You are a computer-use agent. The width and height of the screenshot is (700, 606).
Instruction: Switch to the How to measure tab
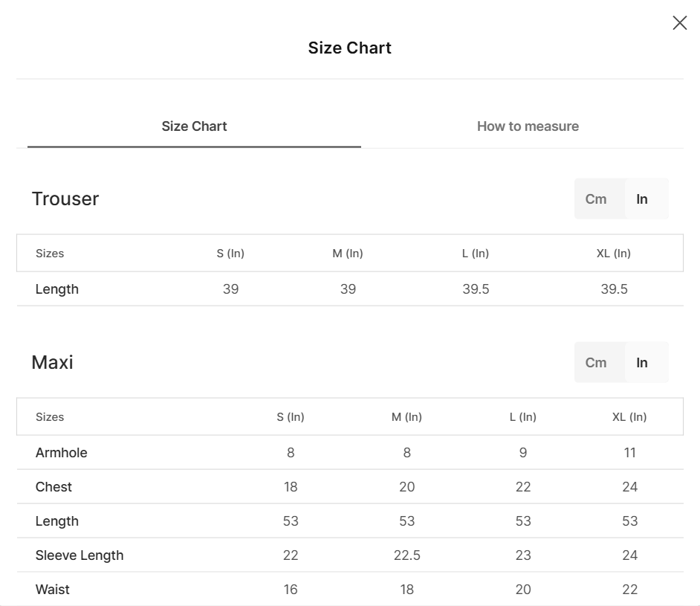point(528,126)
